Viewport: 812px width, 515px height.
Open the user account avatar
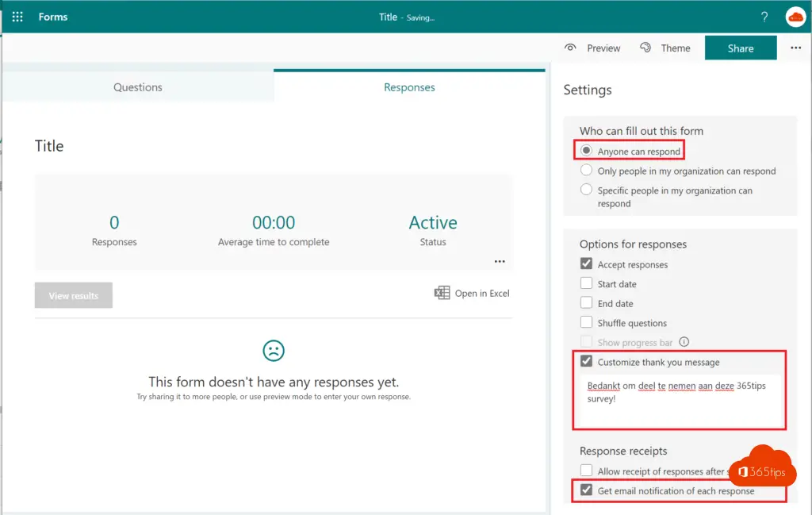(795, 17)
